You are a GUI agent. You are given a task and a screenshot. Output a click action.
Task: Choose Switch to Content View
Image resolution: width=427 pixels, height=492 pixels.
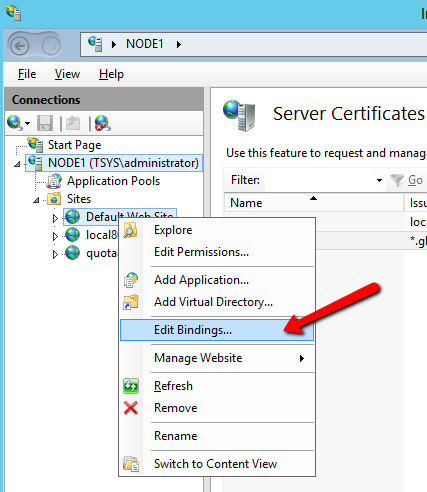click(x=217, y=464)
